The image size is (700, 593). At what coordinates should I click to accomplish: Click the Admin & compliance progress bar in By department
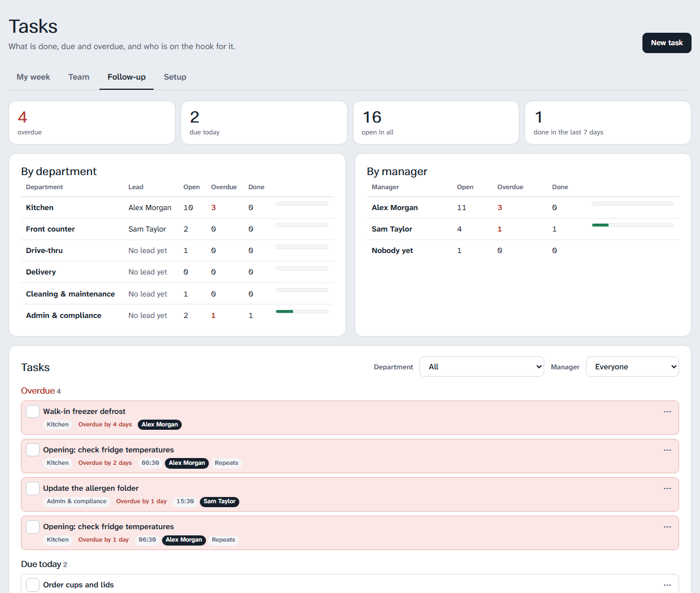click(302, 311)
